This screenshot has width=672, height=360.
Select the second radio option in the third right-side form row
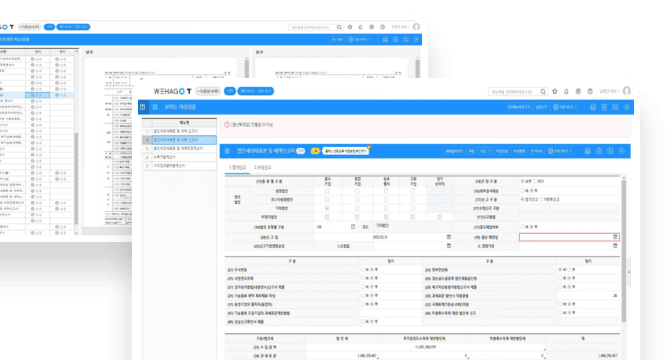[541, 199]
